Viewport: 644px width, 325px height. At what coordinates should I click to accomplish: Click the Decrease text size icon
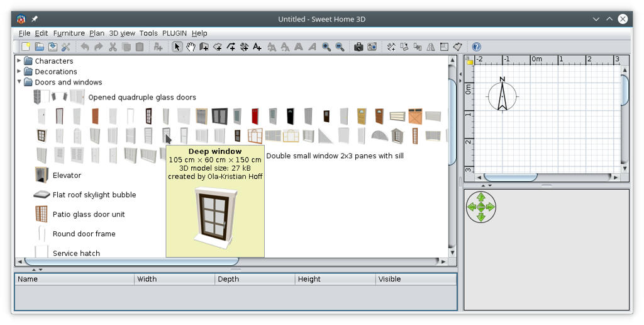(285, 47)
